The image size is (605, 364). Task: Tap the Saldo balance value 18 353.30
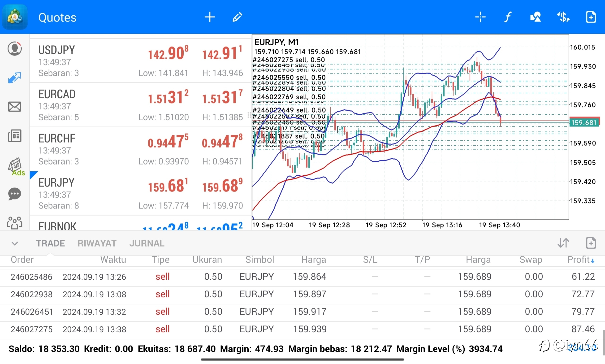point(59,349)
